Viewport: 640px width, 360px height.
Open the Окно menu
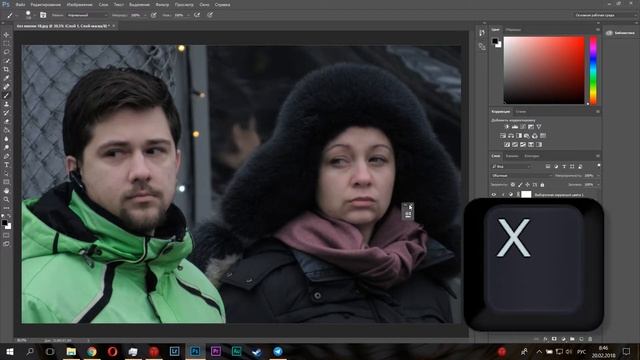coord(204,5)
